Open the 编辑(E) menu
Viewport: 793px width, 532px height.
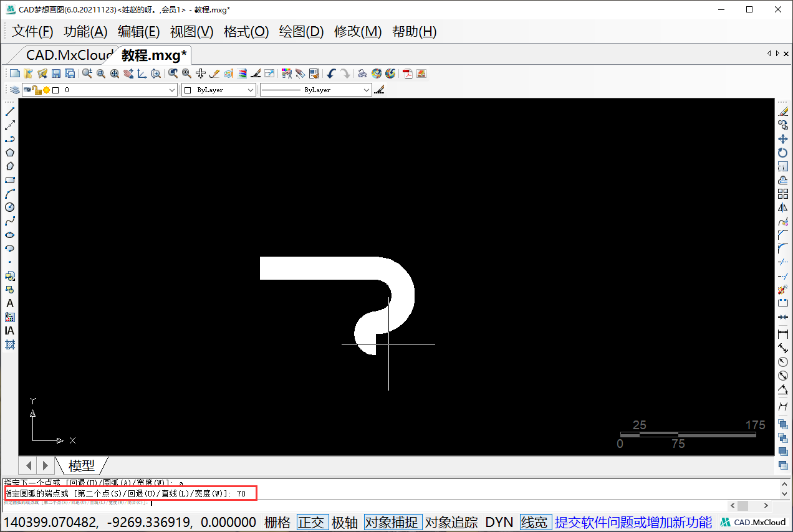[x=139, y=32]
